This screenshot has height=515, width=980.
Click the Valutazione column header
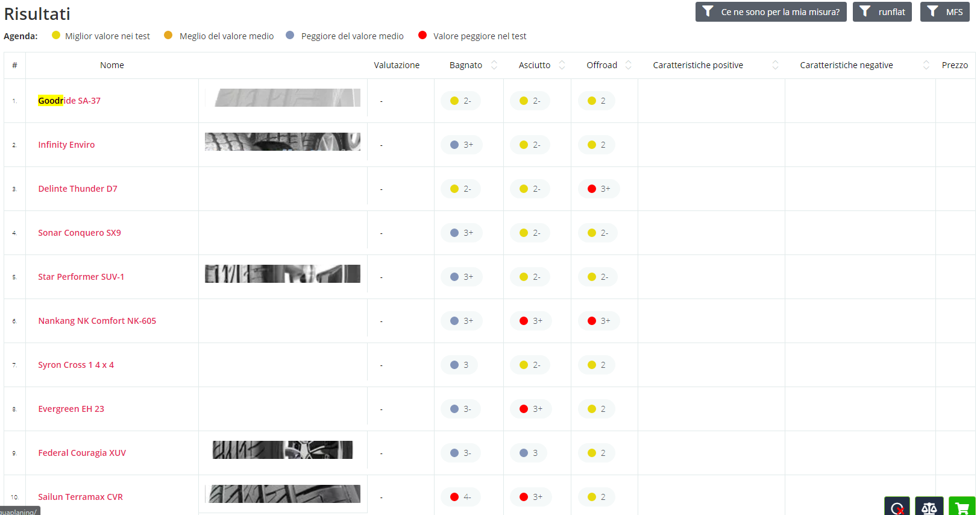click(x=397, y=65)
